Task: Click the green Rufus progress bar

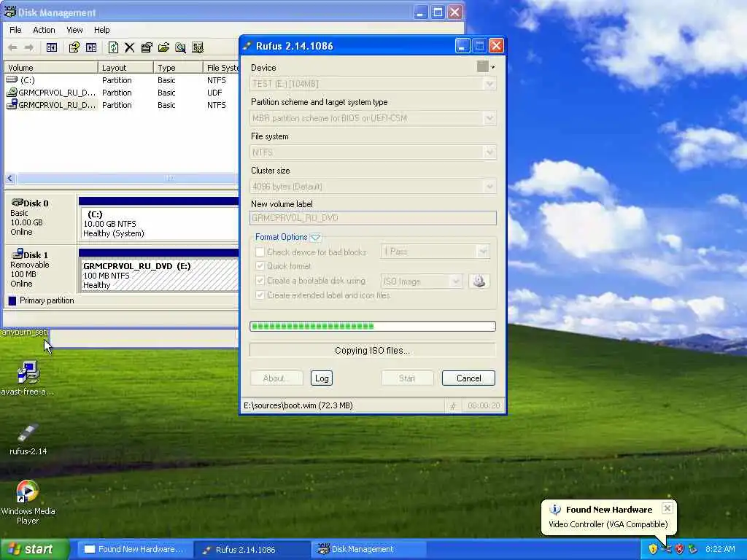Action: click(x=373, y=326)
